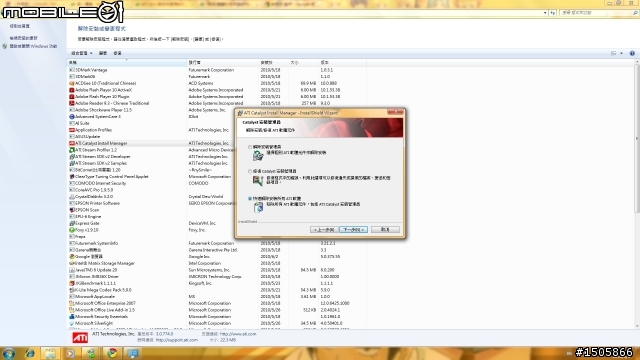Select the Intel Matrix Storage Manager row
The height and width of the screenshot is (360, 640).
(x=217, y=263)
